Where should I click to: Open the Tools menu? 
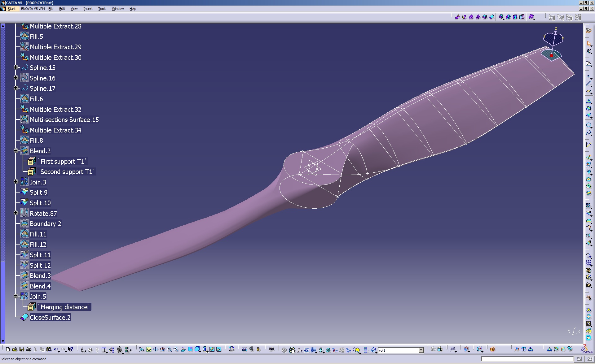[102, 9]
